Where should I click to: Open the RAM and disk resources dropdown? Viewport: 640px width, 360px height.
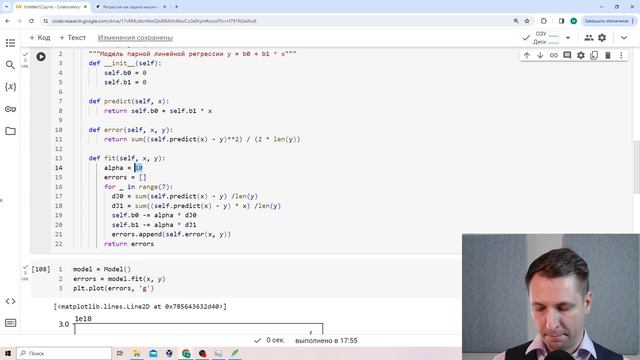(568, 38)
